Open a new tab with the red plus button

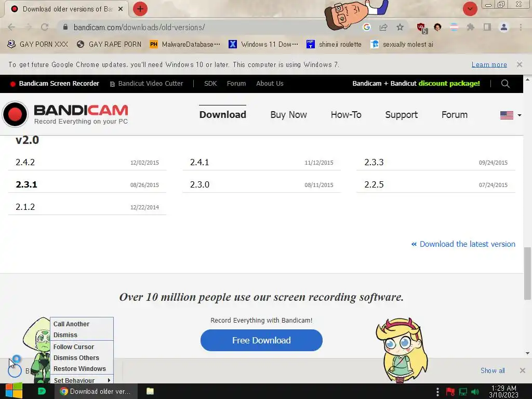[x=140, y=9]
